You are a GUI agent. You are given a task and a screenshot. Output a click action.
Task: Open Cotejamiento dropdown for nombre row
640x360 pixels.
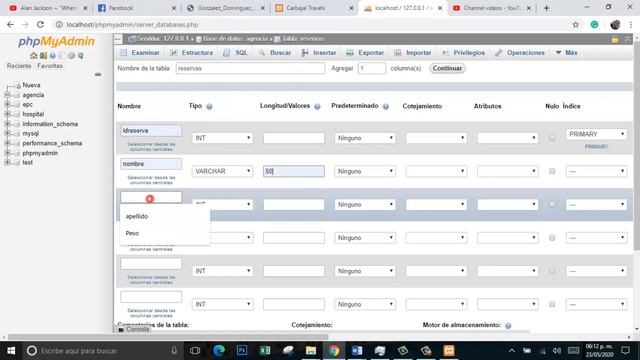[x=436, y=171]
